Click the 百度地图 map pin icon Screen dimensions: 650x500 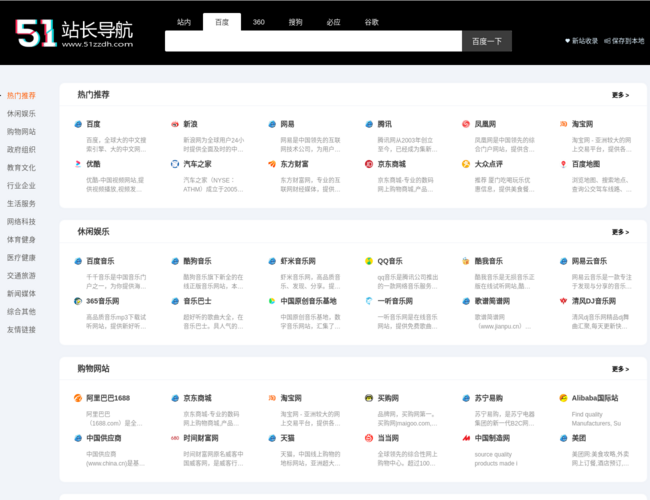(563, 164)
